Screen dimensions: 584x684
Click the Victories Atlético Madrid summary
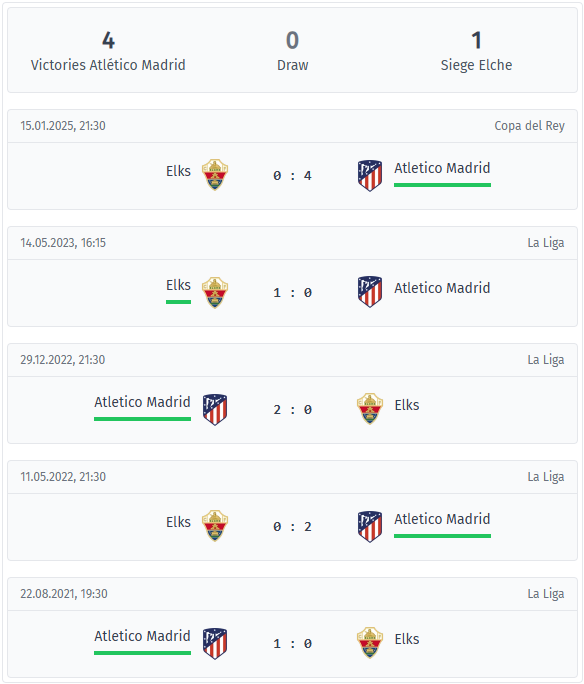point(108,51)
